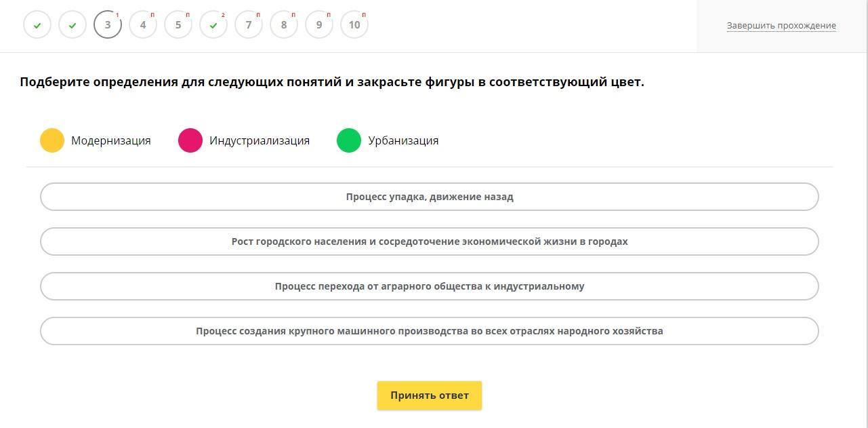Open completed question 2 checkmark circle
This screenshot has height=428, width=868.
click(x=73, y=25)
